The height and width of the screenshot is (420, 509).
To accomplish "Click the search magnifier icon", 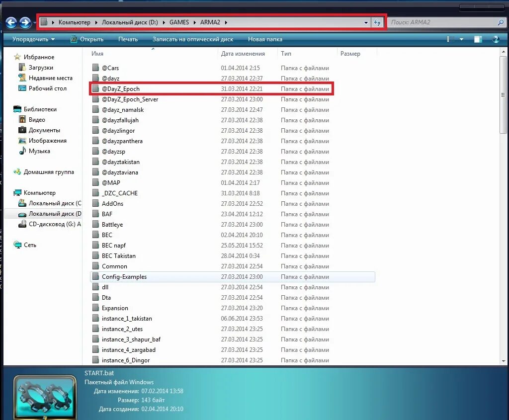I will click(x=501, y=22).
